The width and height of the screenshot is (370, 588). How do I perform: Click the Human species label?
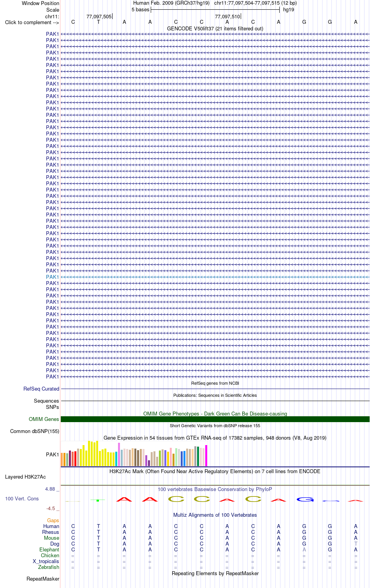(51, 526)
